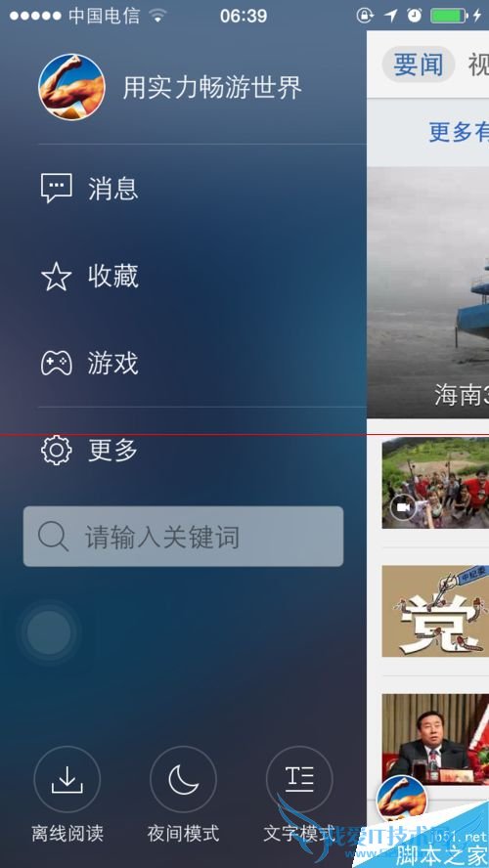Open the 海南 headline photo of ship
The height and width of the screenshot is (868, 489).
(427, 292)
